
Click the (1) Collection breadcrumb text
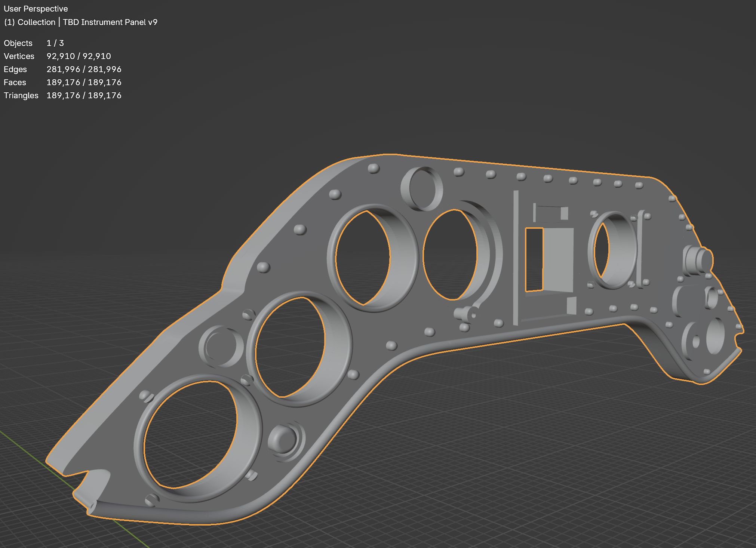pos(29,22)
